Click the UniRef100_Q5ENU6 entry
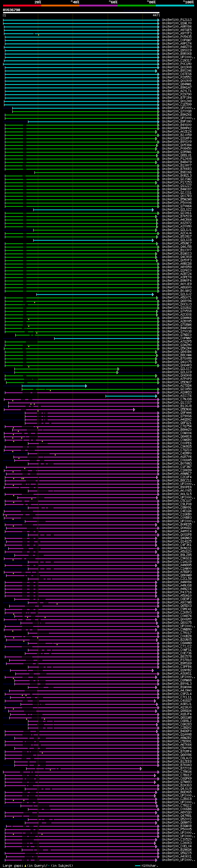 pos(177,410)
